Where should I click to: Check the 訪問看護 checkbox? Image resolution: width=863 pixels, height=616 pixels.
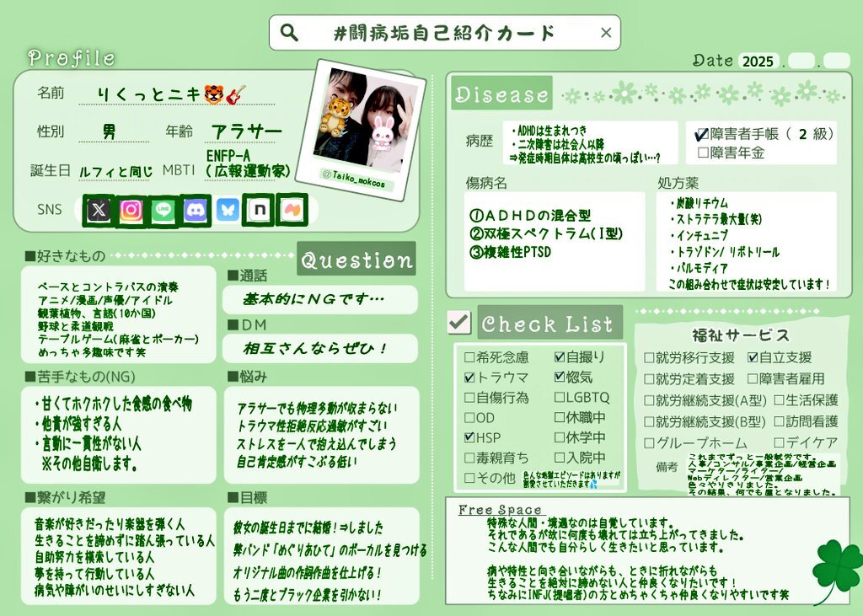point(780,421)
